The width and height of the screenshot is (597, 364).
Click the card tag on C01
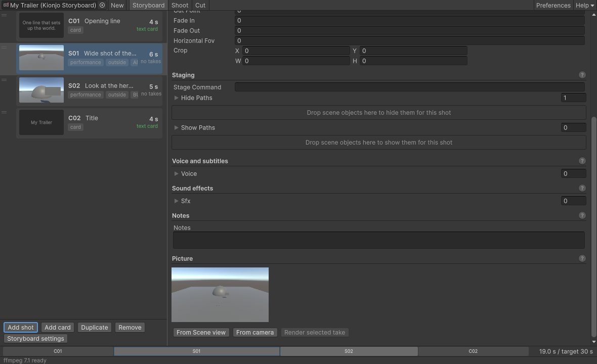click(75, 30)
